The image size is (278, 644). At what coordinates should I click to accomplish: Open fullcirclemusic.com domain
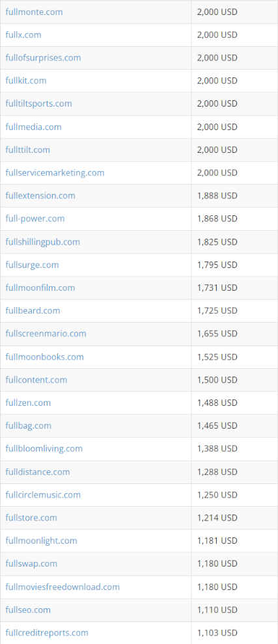[43, 495]
